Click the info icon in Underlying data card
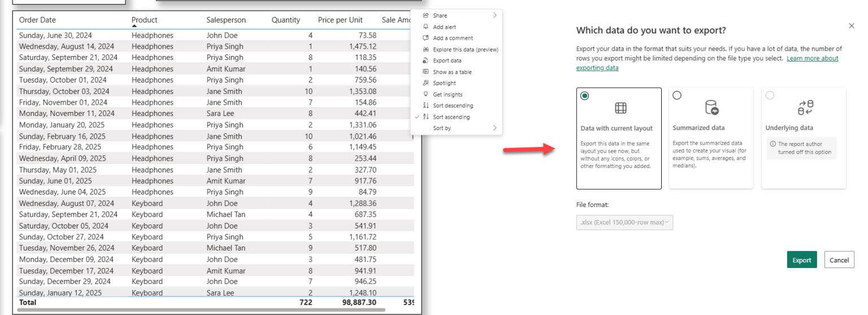Image resolution: width=868 pixels, height=315 pixels. coord(773,144)
